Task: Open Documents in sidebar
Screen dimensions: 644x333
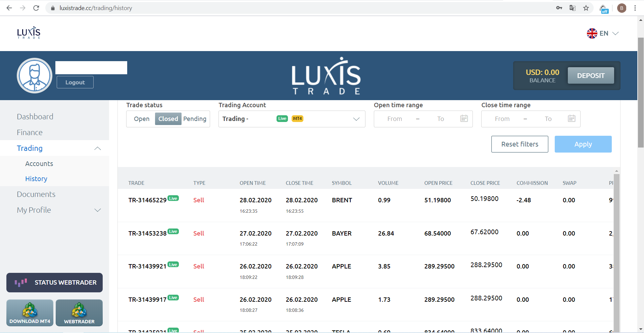Action: click(x=36, y=194)
